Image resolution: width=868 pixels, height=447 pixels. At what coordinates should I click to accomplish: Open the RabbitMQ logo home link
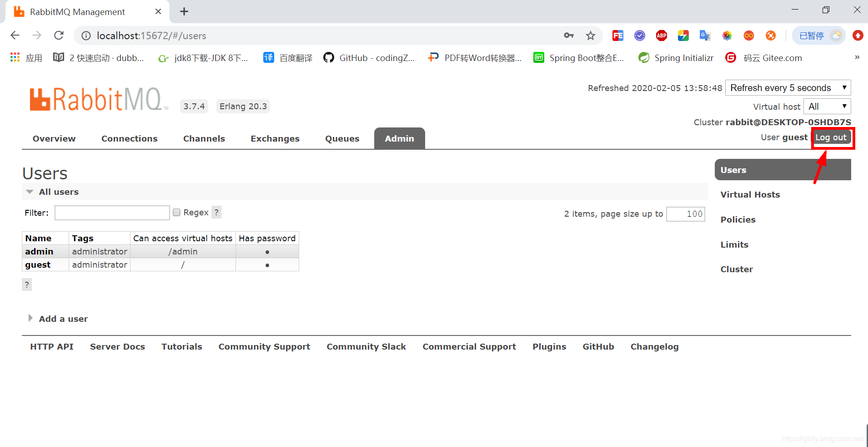click(99, 99)
